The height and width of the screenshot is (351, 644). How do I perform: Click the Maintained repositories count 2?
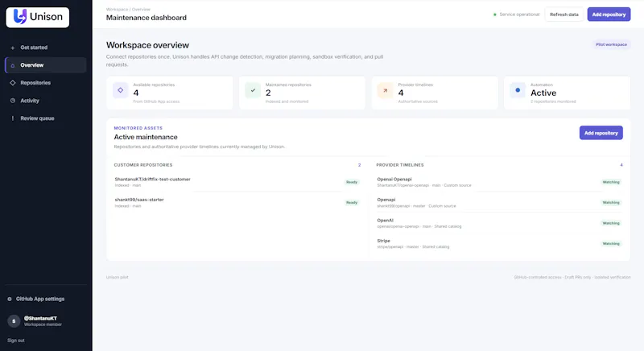(268, 93)
